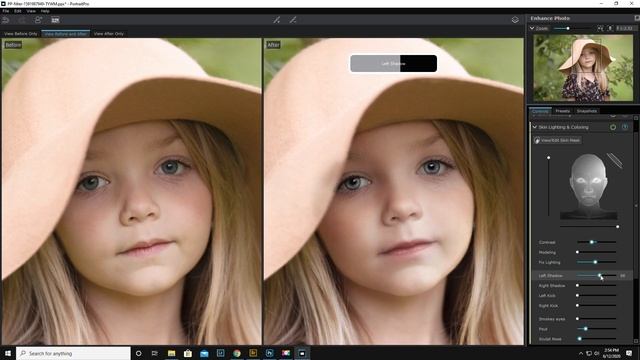640x360 pixels.
Task: Click the Right Shadow slider
Action: click(x=596, y=285)
